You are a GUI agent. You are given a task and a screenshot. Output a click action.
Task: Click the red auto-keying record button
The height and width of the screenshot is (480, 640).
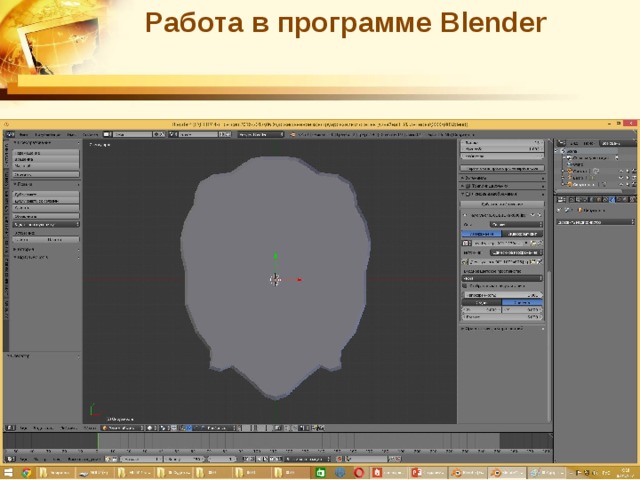339,459
